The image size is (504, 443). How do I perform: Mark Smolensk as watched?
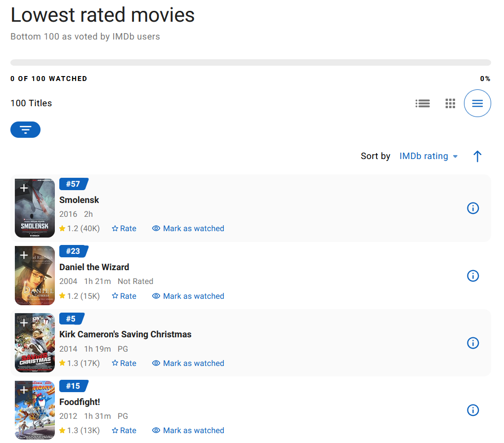pyautogui.click(x=188, y=229)
